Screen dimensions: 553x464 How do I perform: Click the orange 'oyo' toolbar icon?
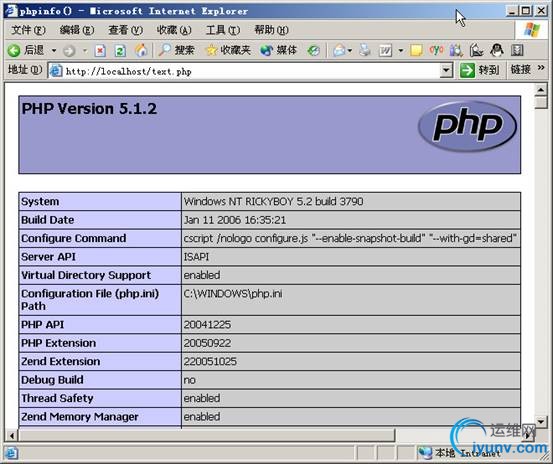point(436,50)
